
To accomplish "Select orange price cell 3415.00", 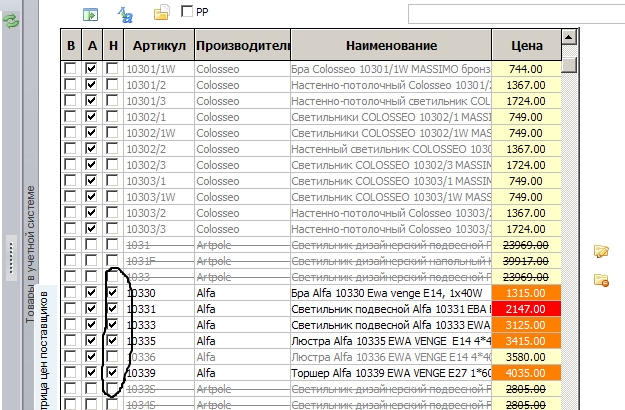I will point(526,341).
